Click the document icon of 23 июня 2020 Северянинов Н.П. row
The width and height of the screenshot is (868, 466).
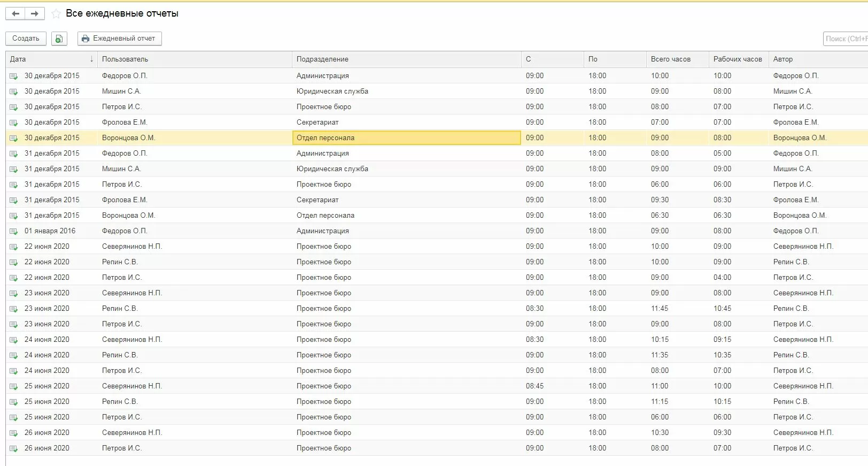13,293
